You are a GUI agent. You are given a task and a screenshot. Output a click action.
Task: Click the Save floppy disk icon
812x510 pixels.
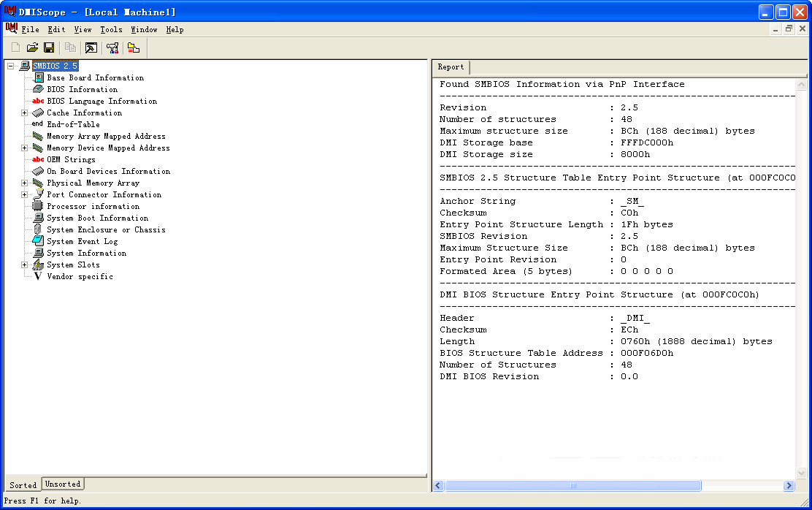49,48
